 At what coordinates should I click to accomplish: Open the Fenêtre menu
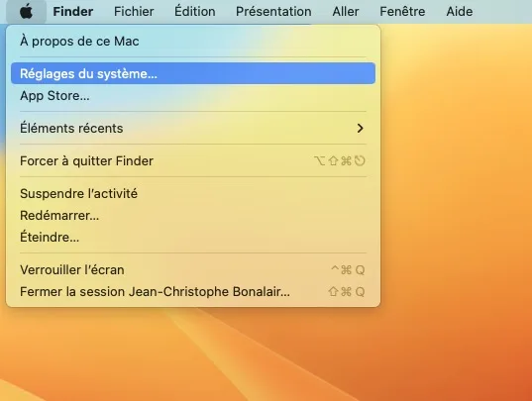[402, 12]
